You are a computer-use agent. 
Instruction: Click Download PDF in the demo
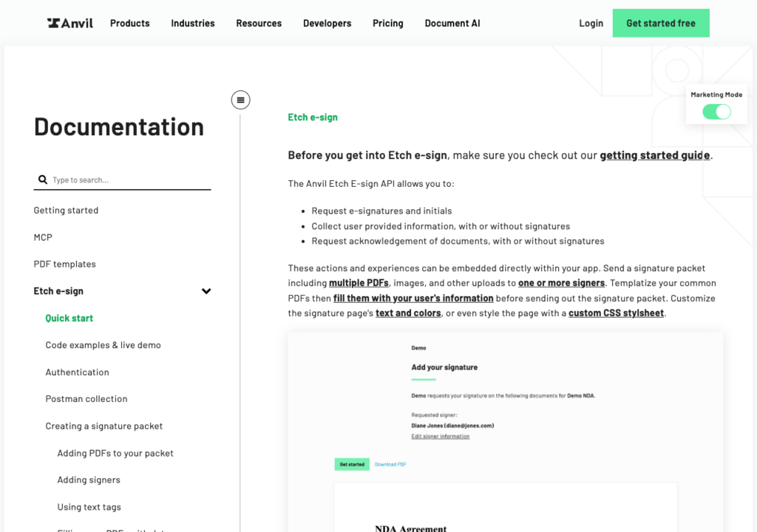(x=390, y=465)
